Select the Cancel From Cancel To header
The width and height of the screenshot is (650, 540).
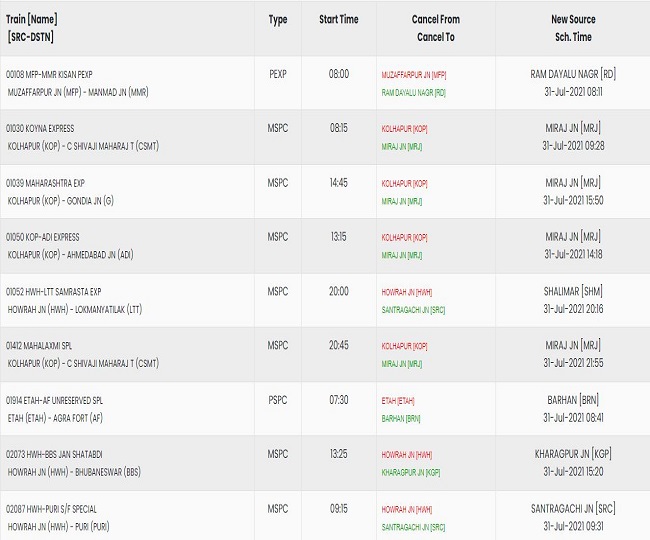point(436,28)
